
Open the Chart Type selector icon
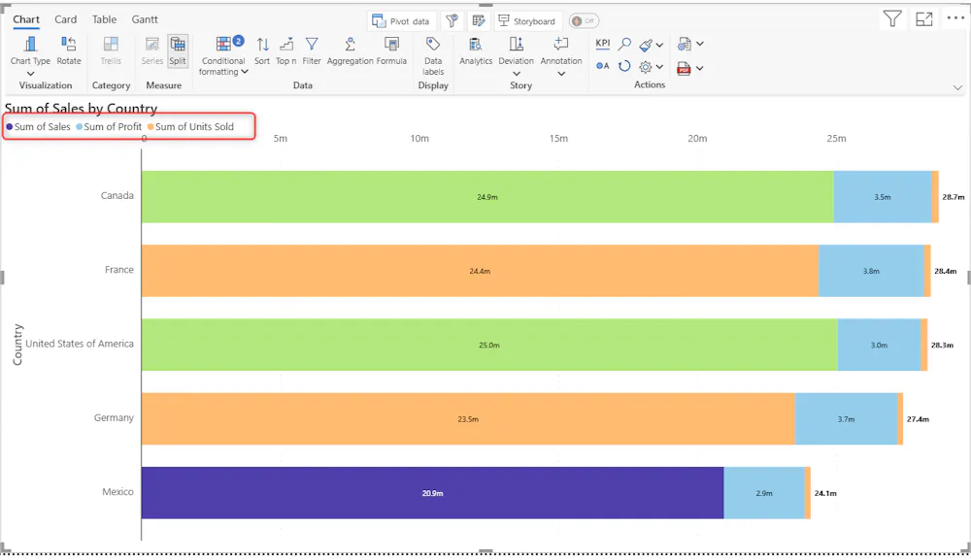30,44
